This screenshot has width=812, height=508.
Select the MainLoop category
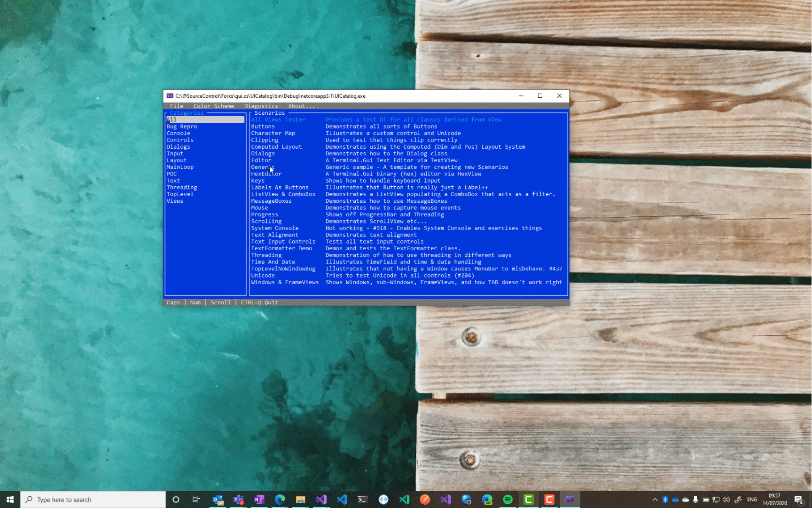click(180, 167)
